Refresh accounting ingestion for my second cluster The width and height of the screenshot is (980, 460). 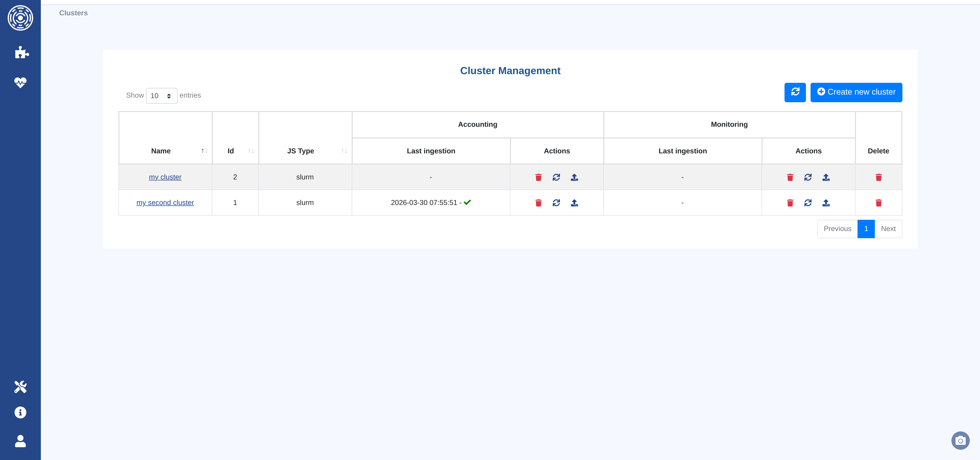pyautogui.click(x=556, y=203)
